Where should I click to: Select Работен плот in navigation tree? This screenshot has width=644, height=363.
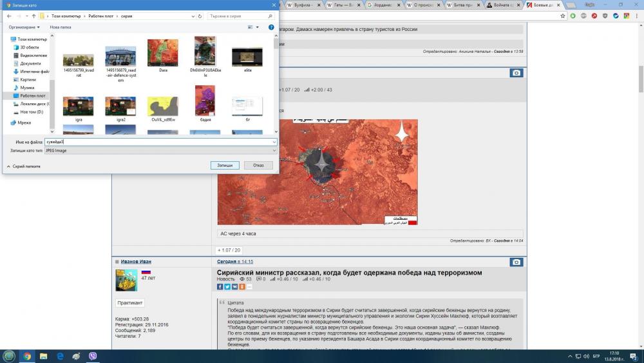32,95
